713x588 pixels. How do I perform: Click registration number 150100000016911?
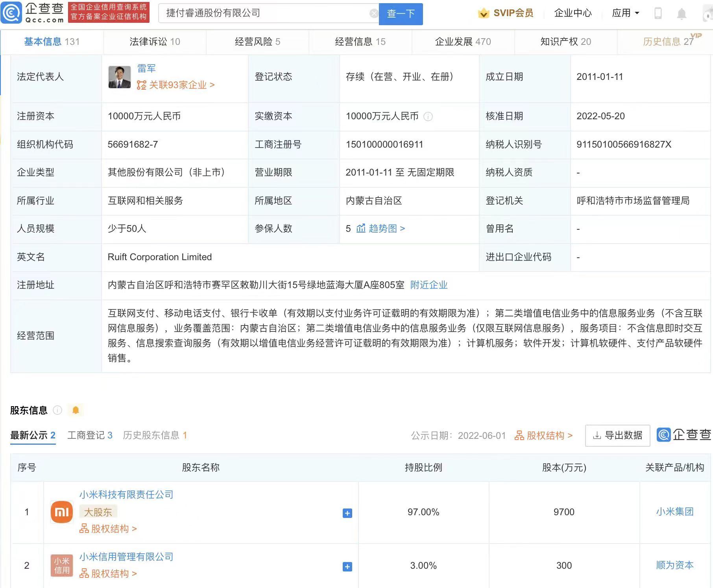(x=384, y=144)
